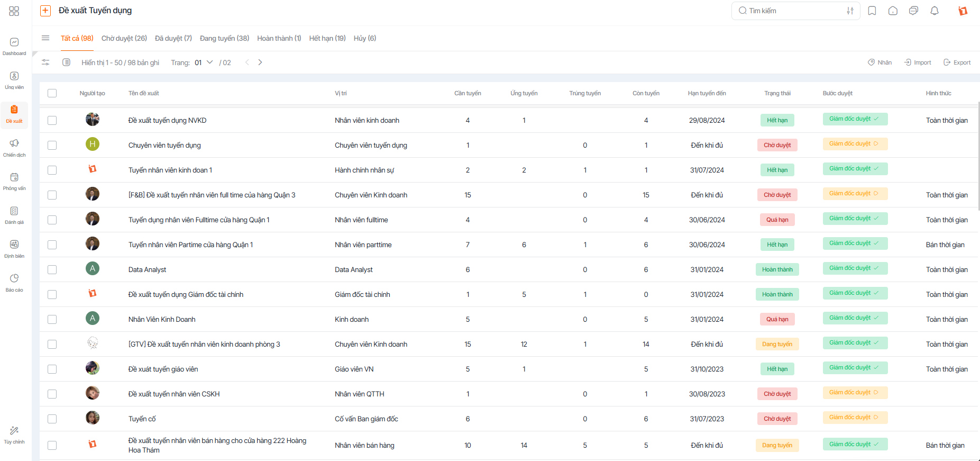Open the search filter options icon

click(850, 11)
